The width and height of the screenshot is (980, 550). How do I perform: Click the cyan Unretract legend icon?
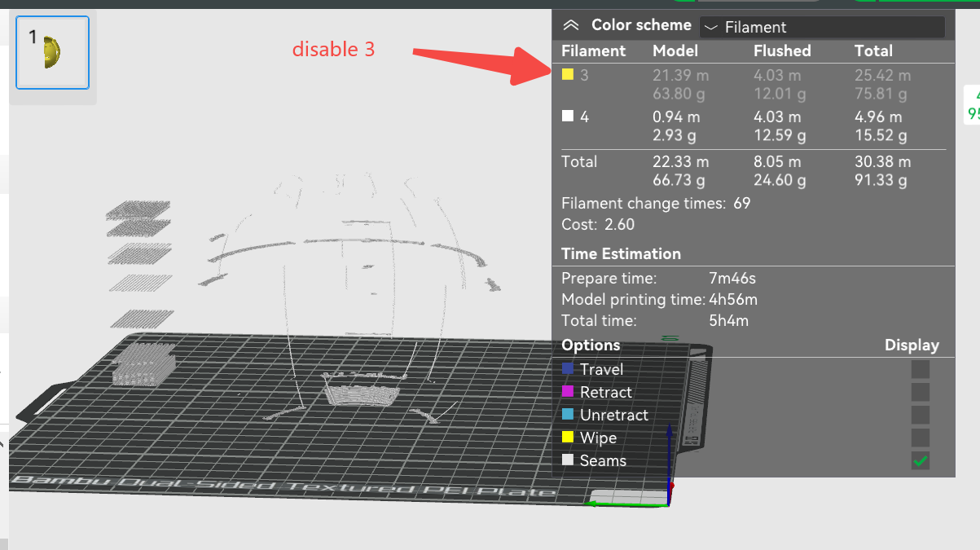click(568, 415)
